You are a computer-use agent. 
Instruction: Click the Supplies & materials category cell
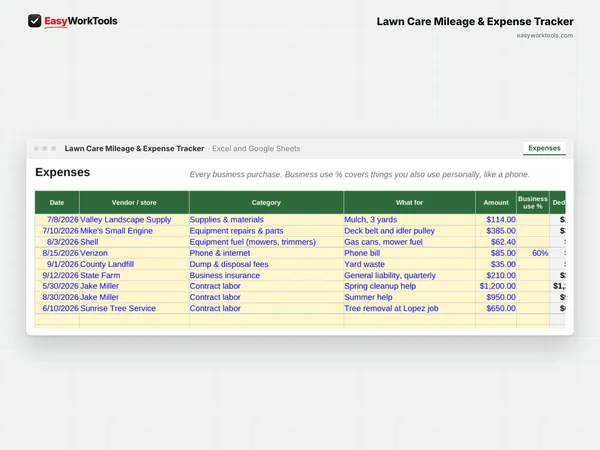(x=266, y=220)
